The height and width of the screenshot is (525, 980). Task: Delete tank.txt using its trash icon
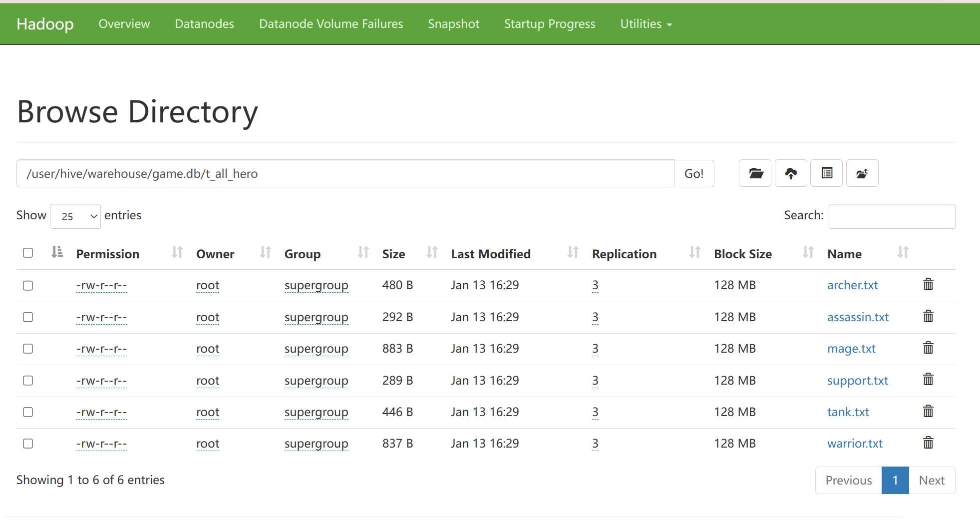tap(928, 411)
